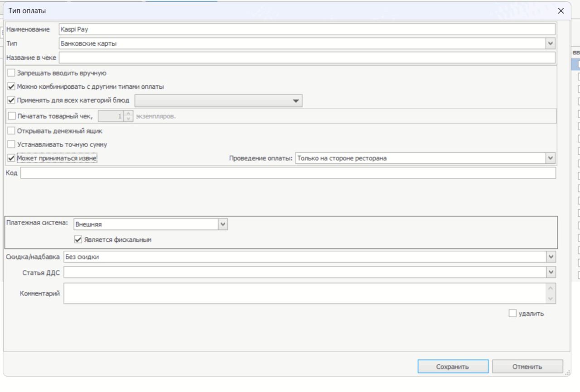Expand Платежная система dropdown
The width and height of the screenshot is (580, 392).
tap(222, 225)
